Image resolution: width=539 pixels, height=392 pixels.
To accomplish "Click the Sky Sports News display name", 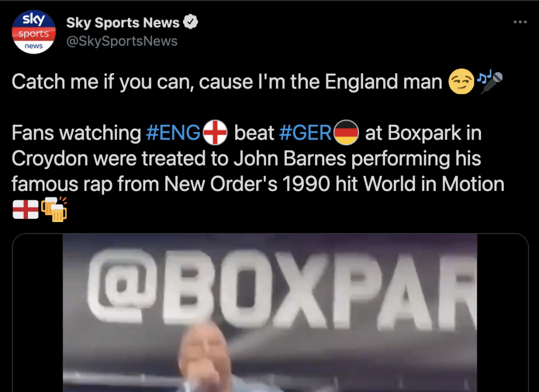I will 123,22.
